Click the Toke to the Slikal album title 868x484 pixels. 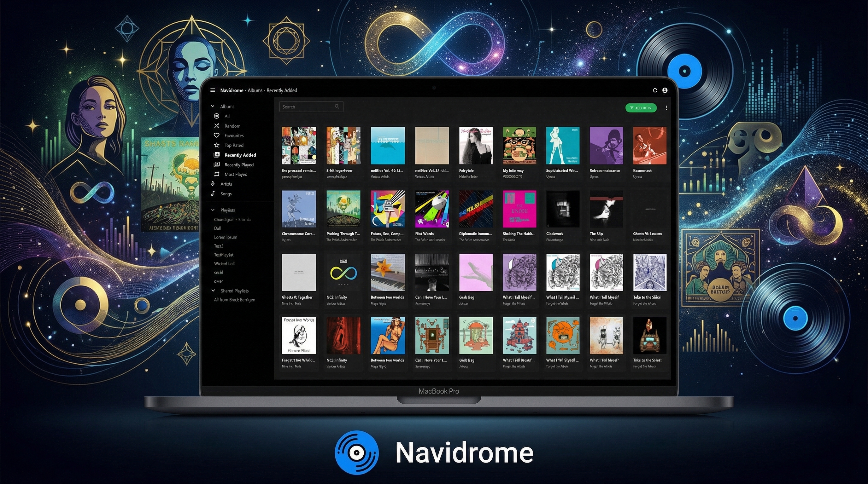(x=647, y=297)
